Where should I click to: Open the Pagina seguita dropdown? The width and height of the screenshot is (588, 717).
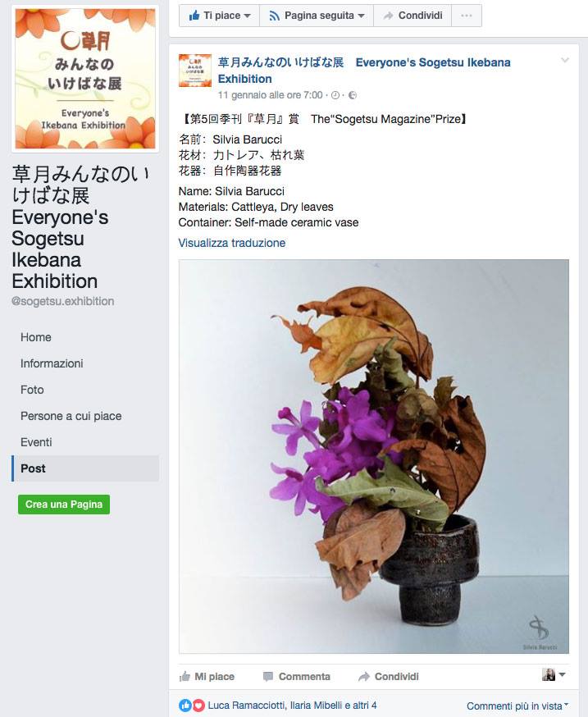317,16
